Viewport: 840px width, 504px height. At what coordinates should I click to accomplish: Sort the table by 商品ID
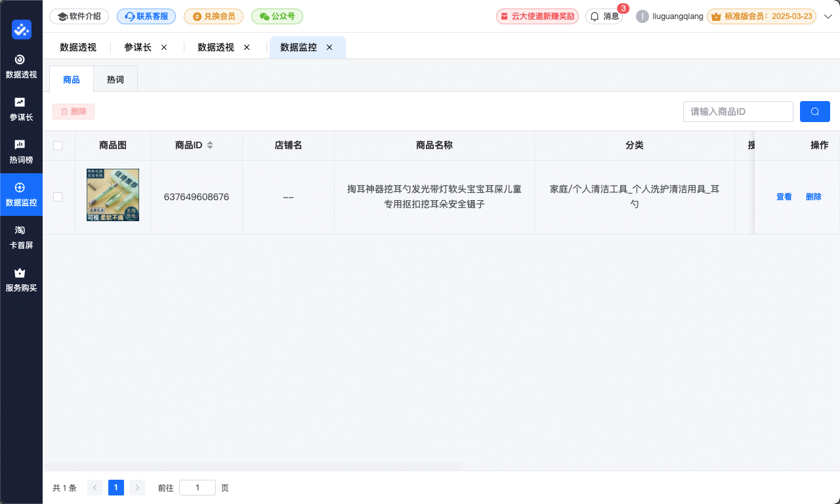[209, 146]
